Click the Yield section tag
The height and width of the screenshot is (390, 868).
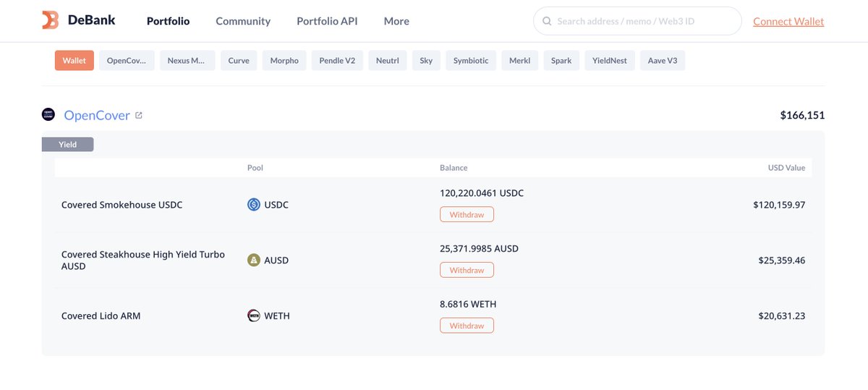pyautogui.click(x=67, y=144)
